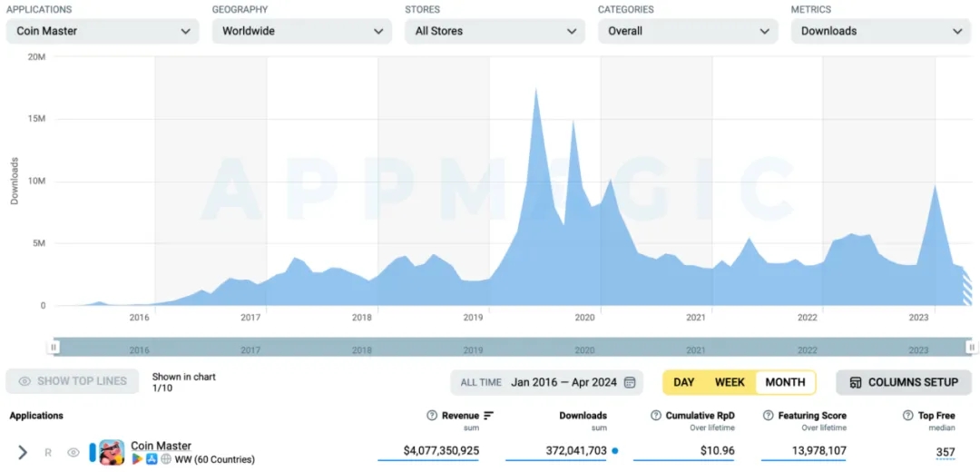Click the Featuring Score help icon
Viewport: 980px width, 472px height.
click(769, 416)
